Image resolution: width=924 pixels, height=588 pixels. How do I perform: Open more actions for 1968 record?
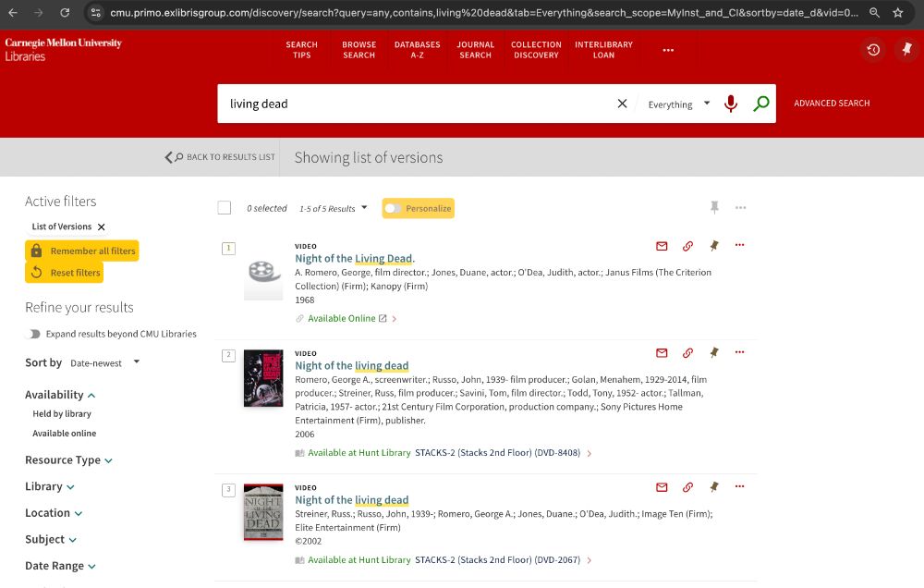tap(739, 245)
